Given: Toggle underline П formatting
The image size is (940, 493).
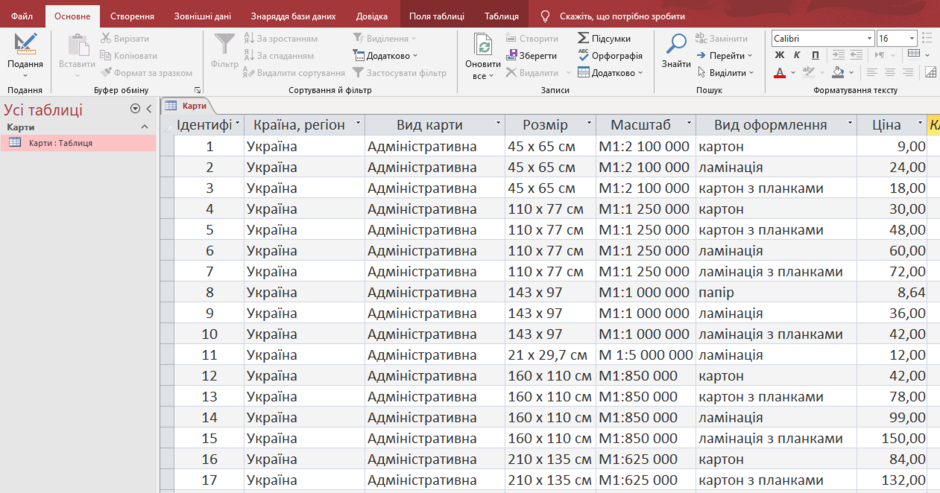Looking at the screenshot, I should [x=815, y=55].
